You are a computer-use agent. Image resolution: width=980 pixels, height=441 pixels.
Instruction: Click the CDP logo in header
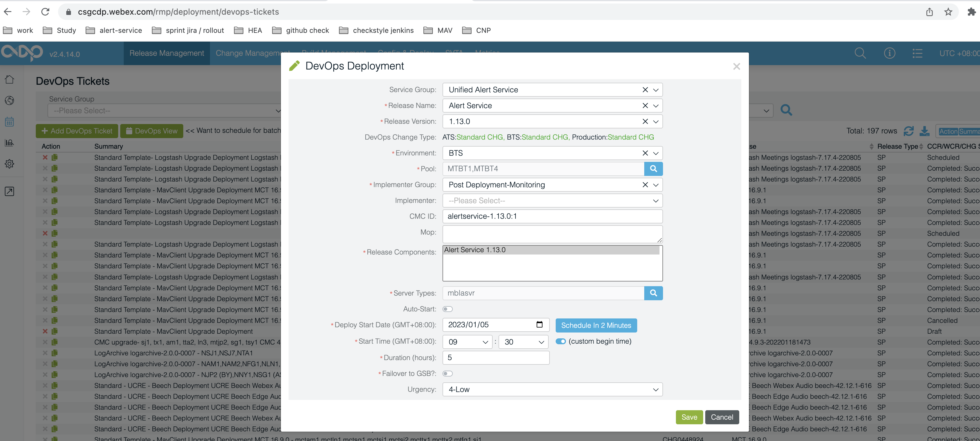click(22, 52)
